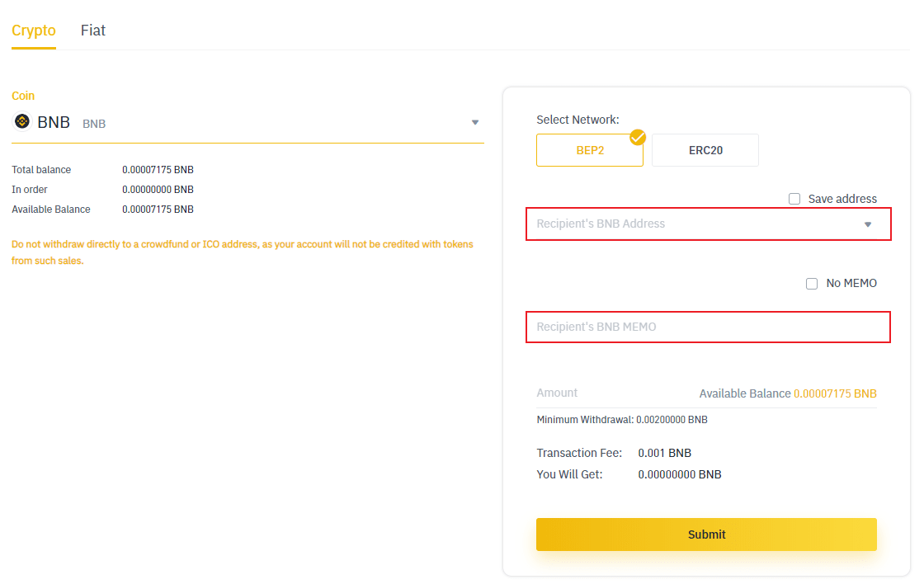The image size is (924, 584).
Task: Select the BEP2 network option
Action: click(590, 150)
